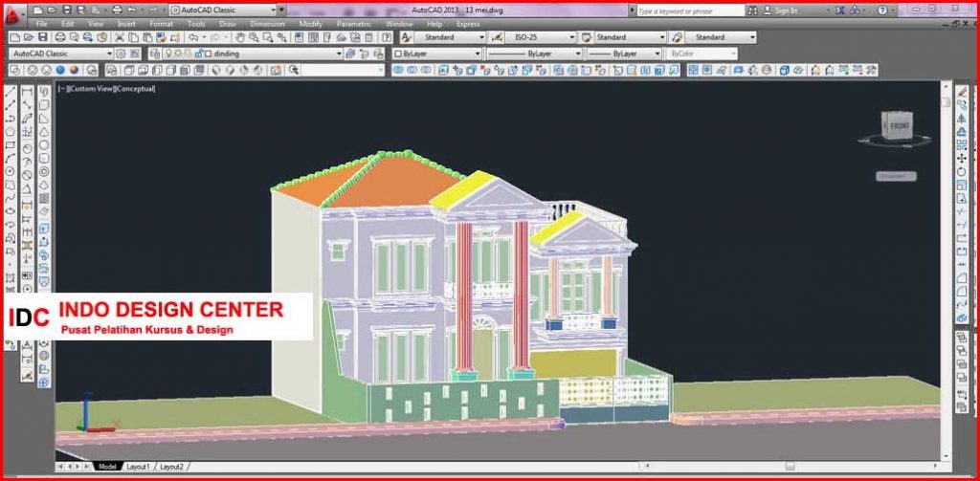Click the Multileader Style icon
This screenshot has width=980, height=481.
676,37
